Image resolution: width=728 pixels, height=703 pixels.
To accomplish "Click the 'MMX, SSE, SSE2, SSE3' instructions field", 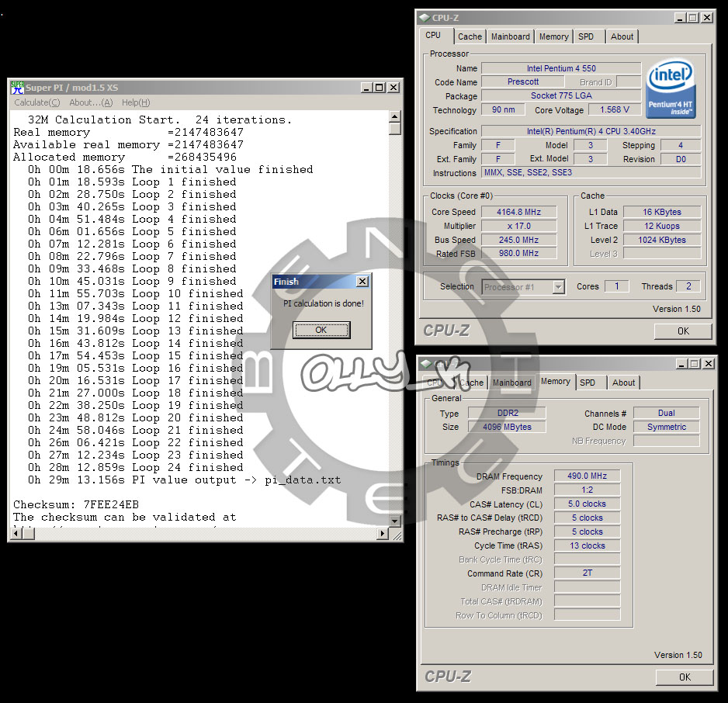I will click(x=591, y=172).
